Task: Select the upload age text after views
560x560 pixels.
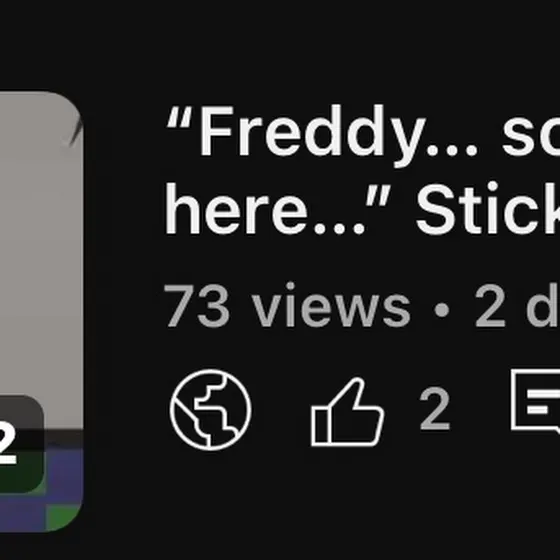Action: (x=517, y=305)
